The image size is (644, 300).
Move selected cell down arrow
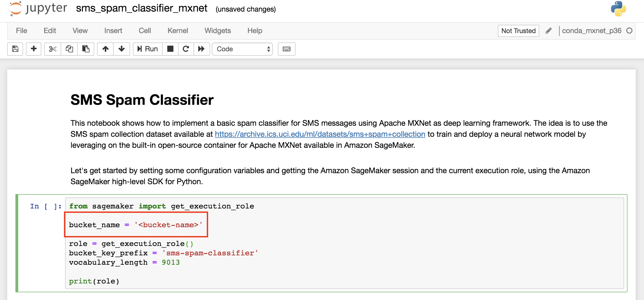tap(122, 49)
